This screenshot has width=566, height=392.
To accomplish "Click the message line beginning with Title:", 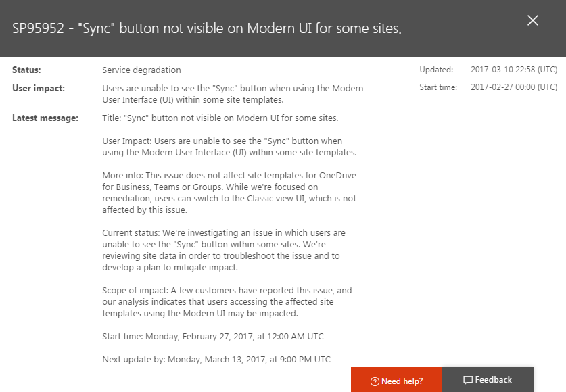I will [220, 118].
